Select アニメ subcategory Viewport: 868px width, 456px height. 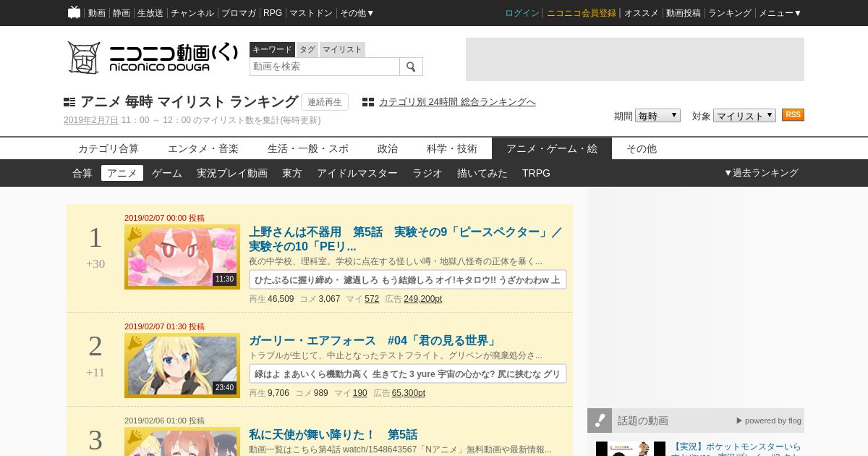pyautogui.click(x=122, y=173)
